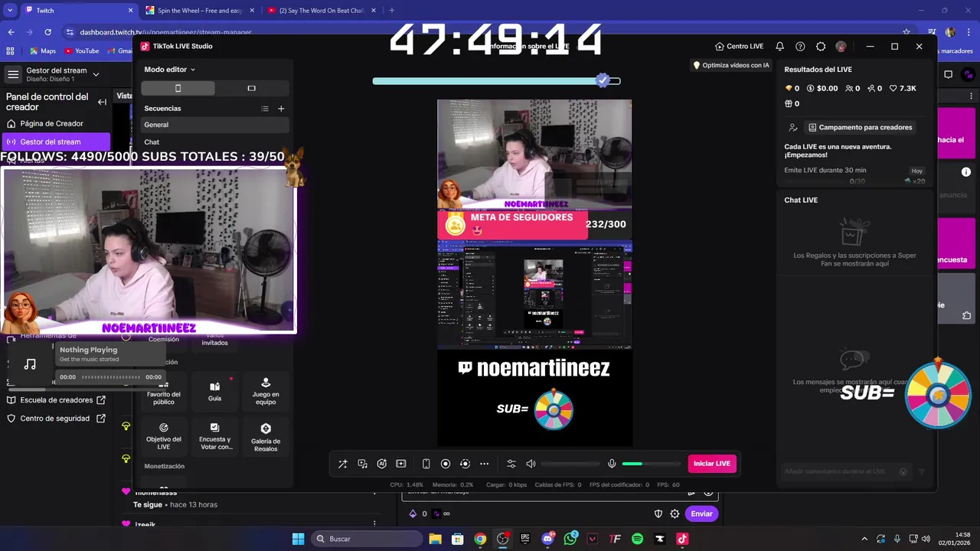Screen dimensions: 980x551
Task: Open WhatsApp from the taskbar
Action: coord(570,539)
